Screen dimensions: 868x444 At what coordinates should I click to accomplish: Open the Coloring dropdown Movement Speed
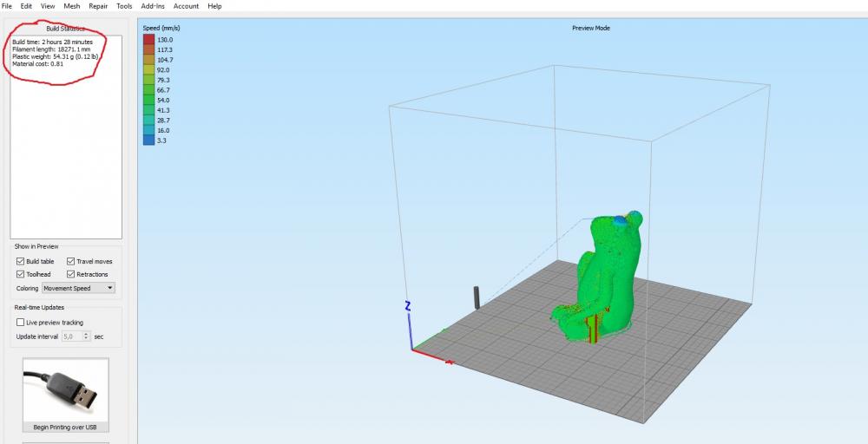click(x=78, y=288)
